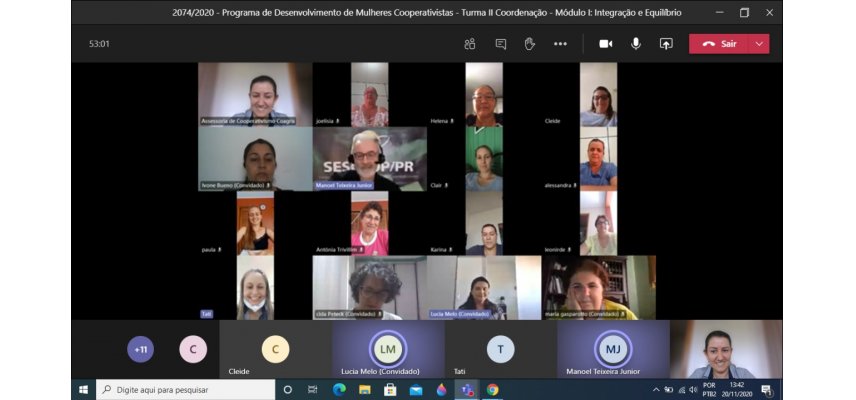This screenshot has width=856, height=400.
Task: Click the self-view video preview thumbnail
Action: [726, 349]
